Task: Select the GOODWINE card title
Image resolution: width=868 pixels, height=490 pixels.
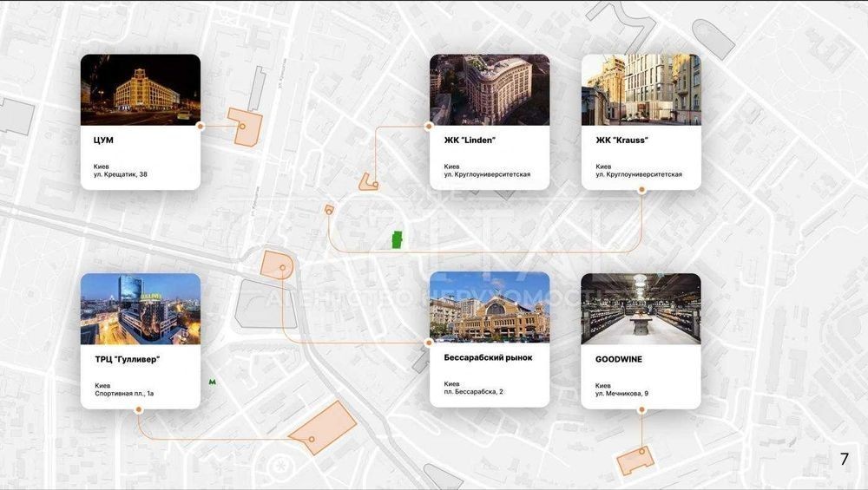Action: click(x=619, y=360)
